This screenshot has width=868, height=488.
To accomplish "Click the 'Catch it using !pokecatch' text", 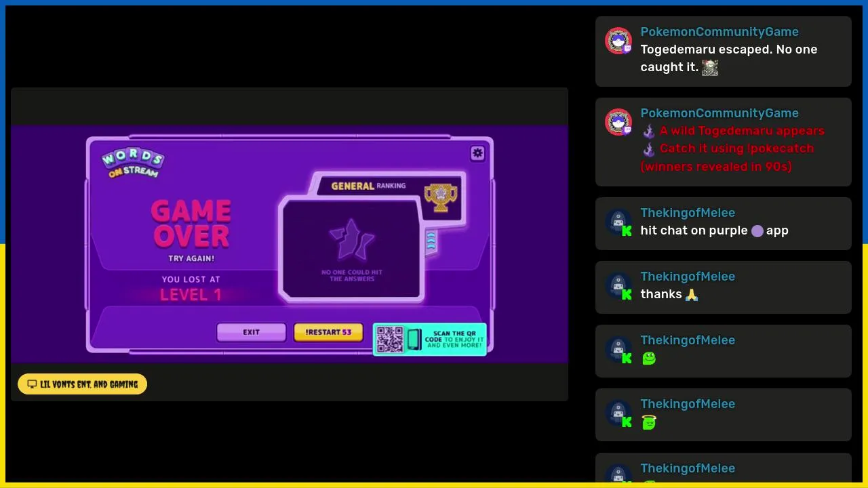I will [x=736, y=148].
